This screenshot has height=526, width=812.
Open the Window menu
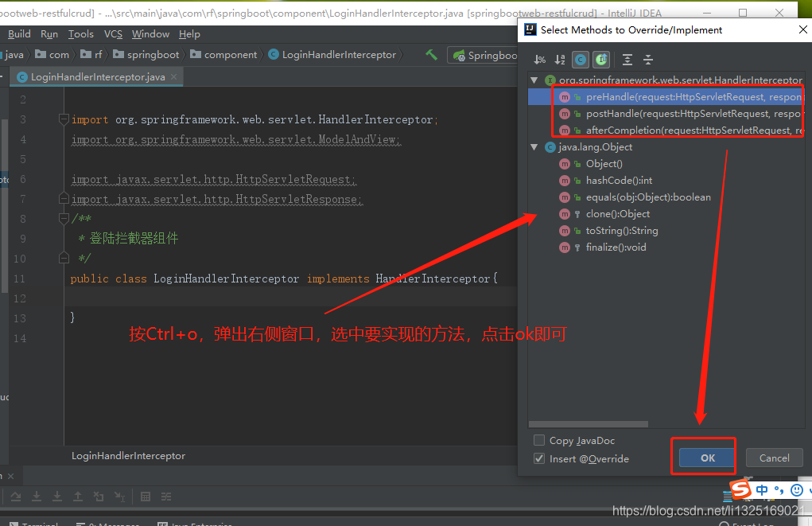(x=150, y=33)
